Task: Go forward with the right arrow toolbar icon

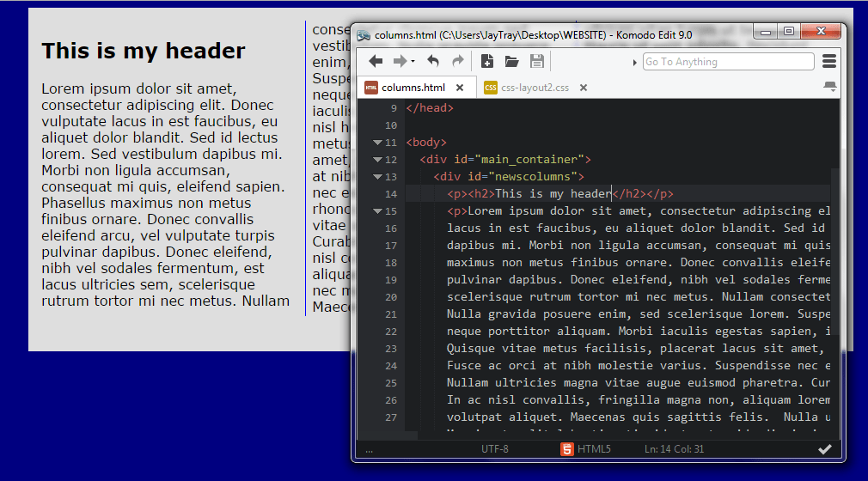Action: coord(400,62)
